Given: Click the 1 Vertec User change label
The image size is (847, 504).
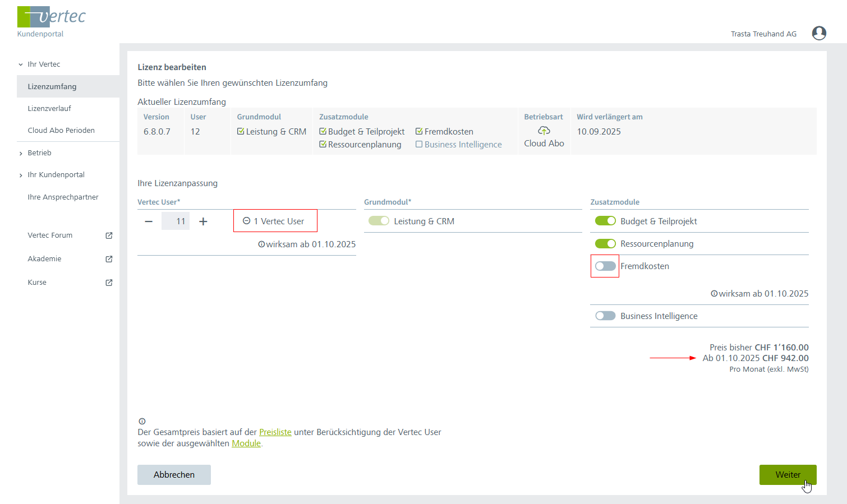Looking at the screenshot, I should 279,221.
